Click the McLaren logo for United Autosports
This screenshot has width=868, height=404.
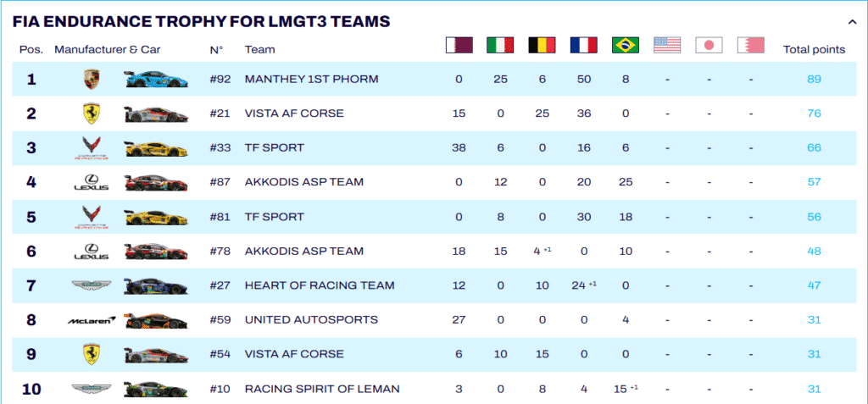[x=91, y=320]
